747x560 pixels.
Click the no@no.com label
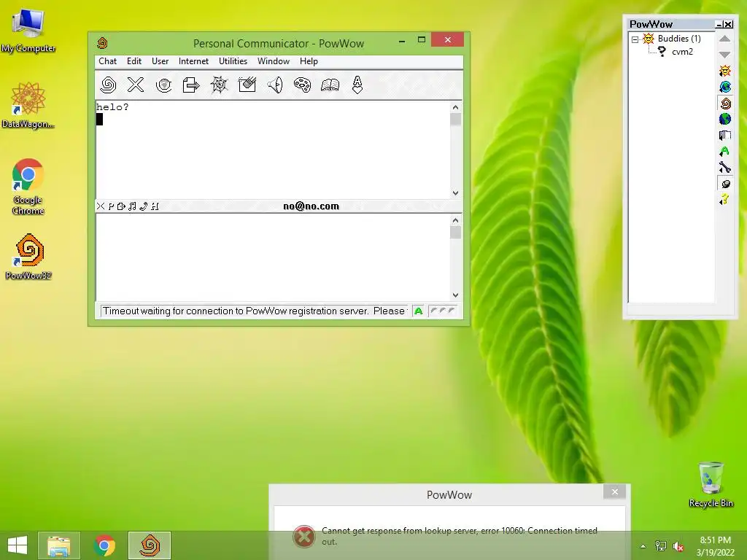pyautogui.click(x=311, y=206)
